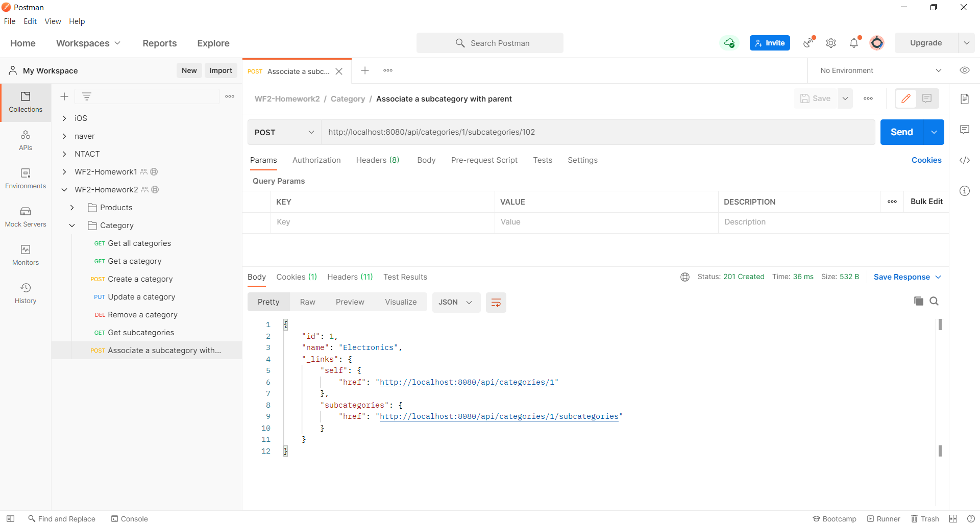Switch to the Body request tab
This screenshot has width=980, height=525.
426,160
